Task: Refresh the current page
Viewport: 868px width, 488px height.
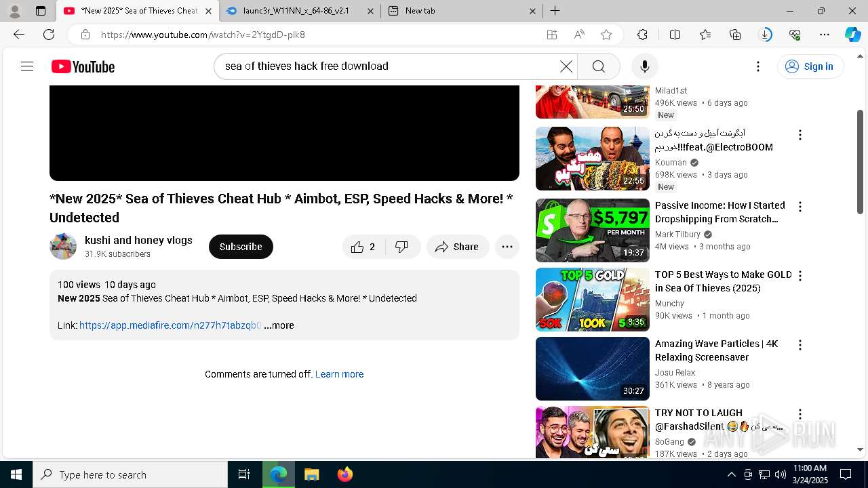Action: click(x=49, y=35)
